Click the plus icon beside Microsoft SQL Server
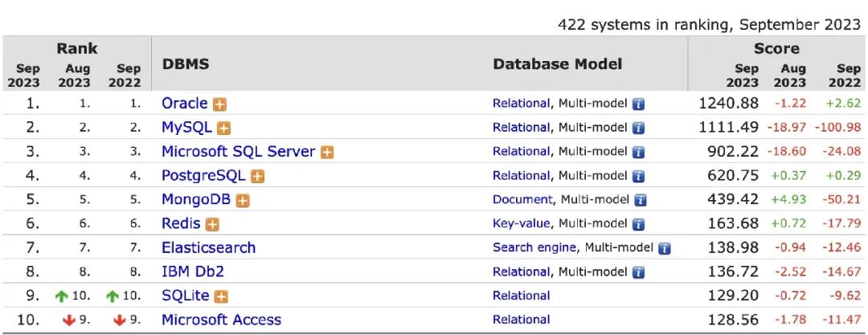The width and height of the screenshot is (868, 335). pos(327,153)
